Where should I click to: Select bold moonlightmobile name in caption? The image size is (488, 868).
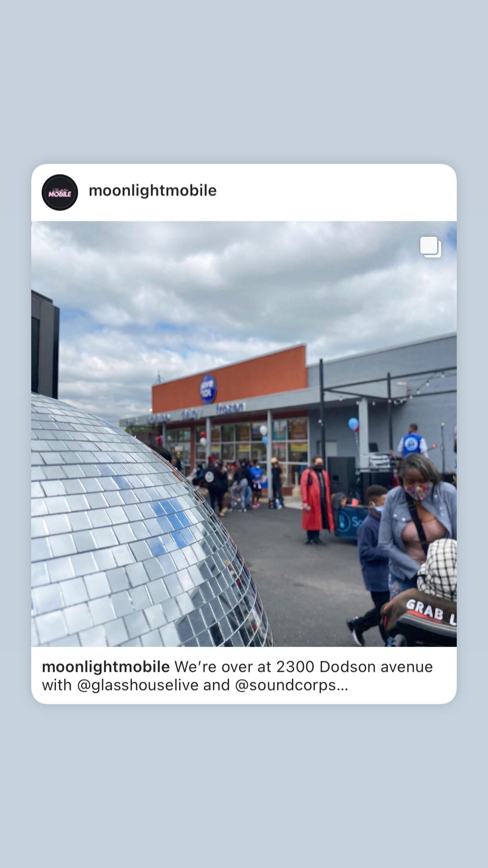[106, 667]
